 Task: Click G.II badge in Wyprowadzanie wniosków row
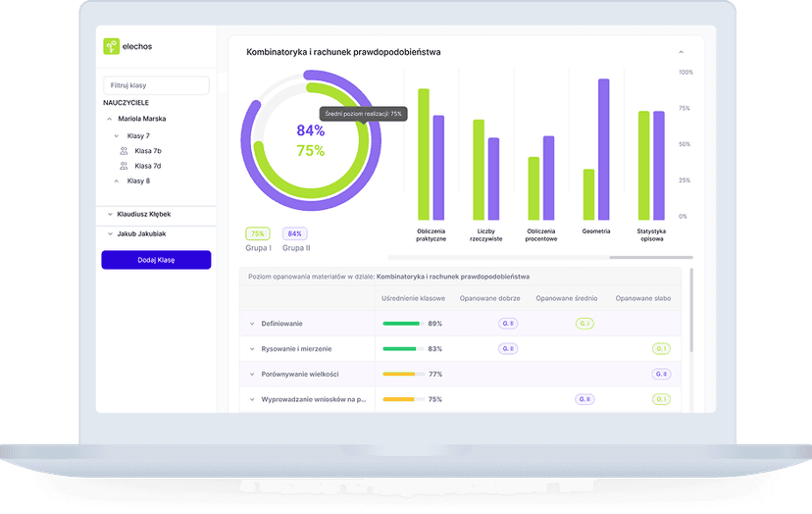pyautogui.click(x=584, y=399)
